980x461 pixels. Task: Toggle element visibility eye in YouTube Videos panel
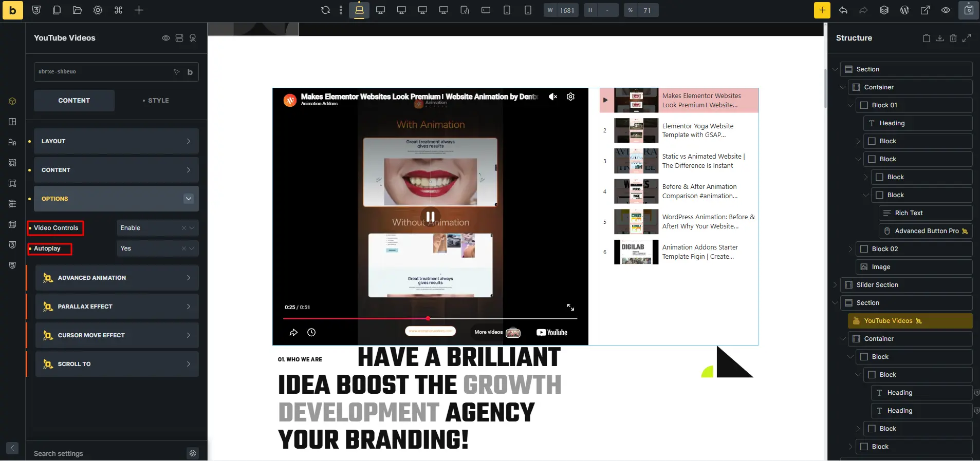coord(165,38)
